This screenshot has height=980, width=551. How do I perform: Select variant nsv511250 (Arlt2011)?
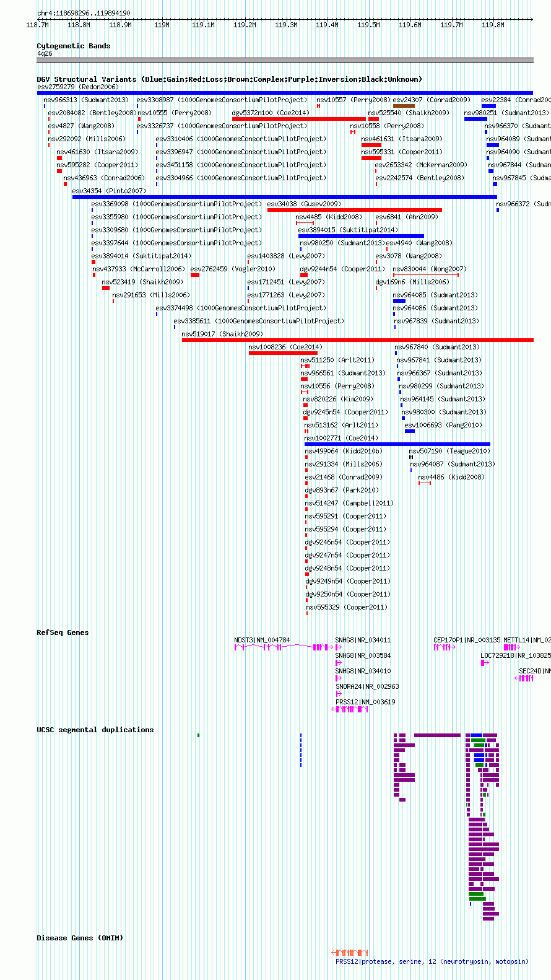pyautogui.click(x=337, y=360)
